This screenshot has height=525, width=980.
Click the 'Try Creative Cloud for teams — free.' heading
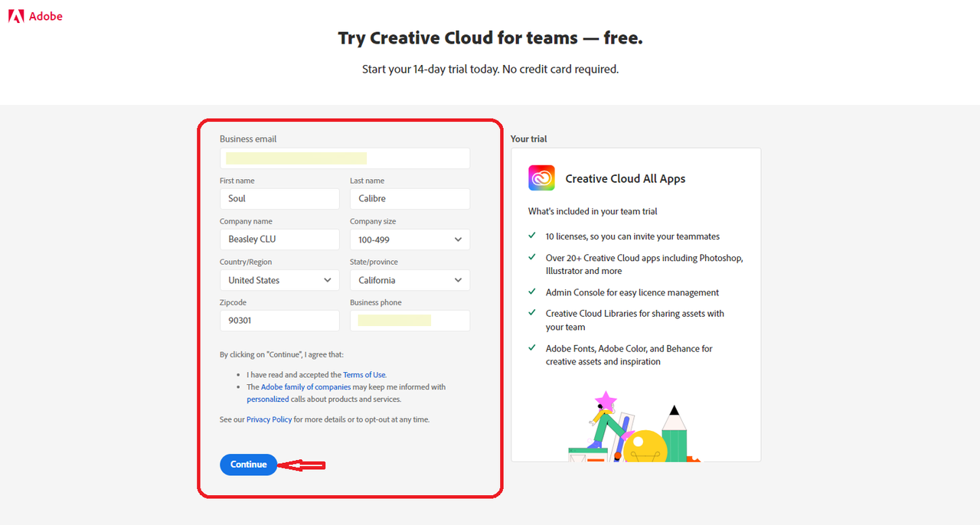[x=490, y=37]
